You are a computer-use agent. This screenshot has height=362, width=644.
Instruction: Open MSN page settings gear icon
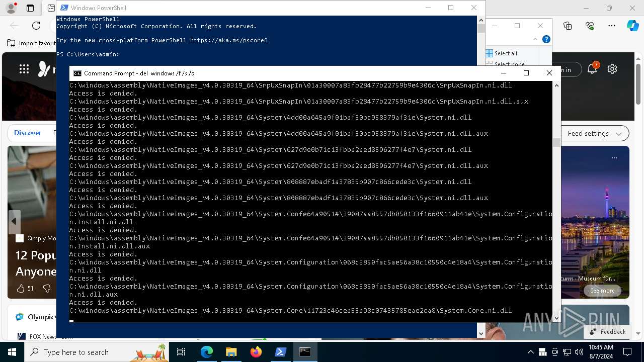[x=612, y=69]
